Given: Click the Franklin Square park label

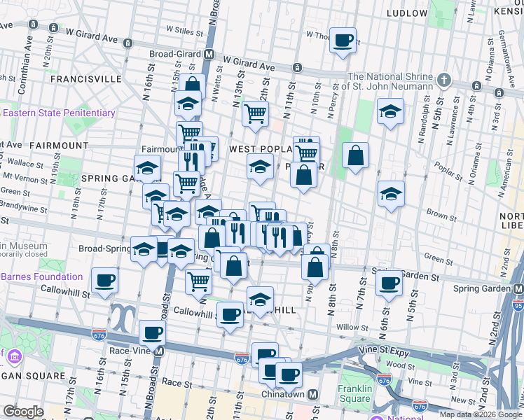Looking at the screenshot, I should (355, 393).
